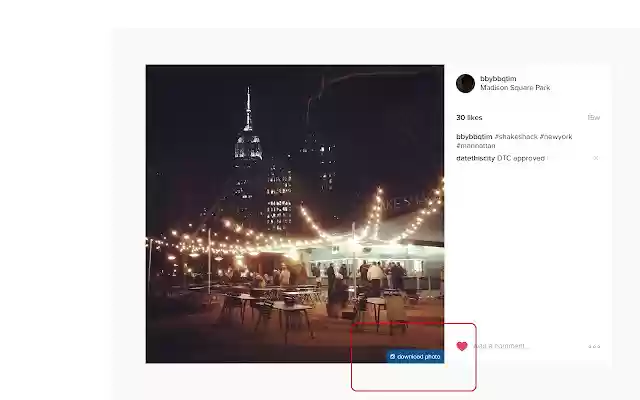Click the post timestamp 15w
Screen dimensions: 640x400
pyautogui.click(x=593, y=118)
